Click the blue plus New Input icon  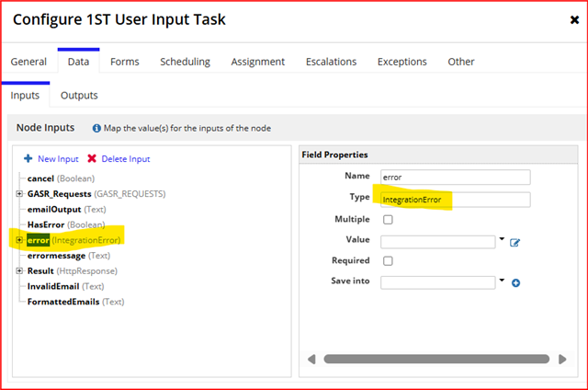pos(28,158)
